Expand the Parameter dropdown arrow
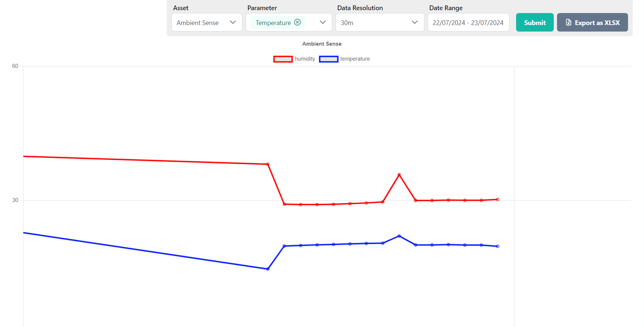Image resolution: width=644 pixels, height=327 pixels. point(323,22)
